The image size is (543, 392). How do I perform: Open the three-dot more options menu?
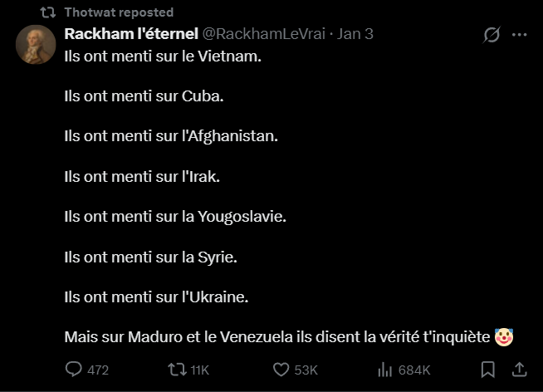point(520,35)
